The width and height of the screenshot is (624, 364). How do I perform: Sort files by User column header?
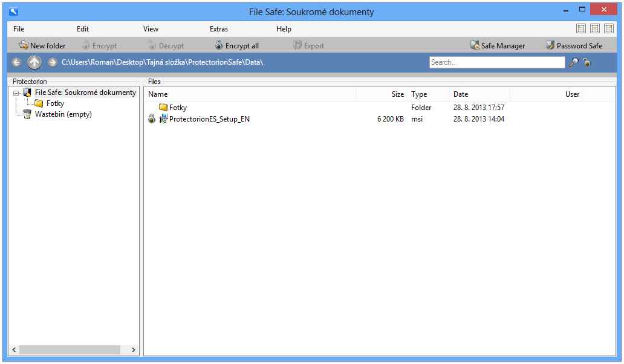[547, 94]
